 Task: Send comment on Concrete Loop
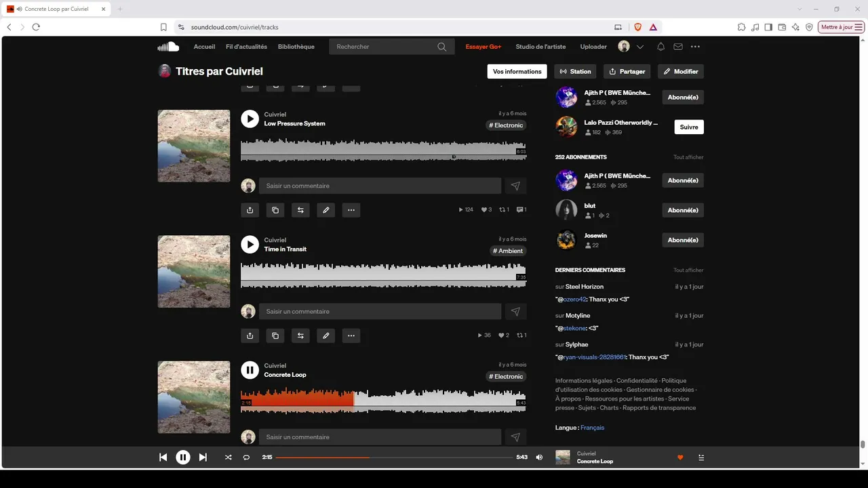pyautogui.click(x=515, y=437)
